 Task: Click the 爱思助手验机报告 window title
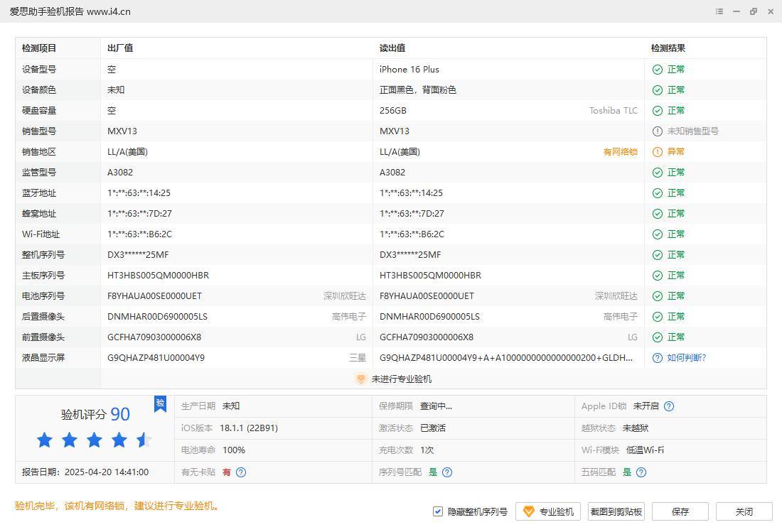(70, 11)
